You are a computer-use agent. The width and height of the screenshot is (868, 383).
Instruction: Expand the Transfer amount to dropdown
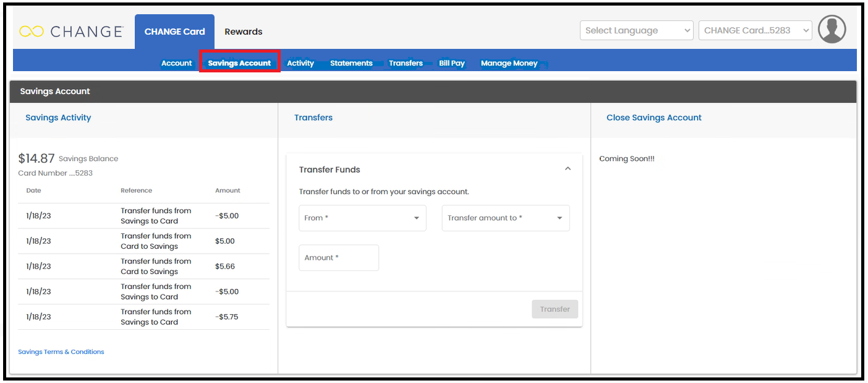[x=506, y=218]
